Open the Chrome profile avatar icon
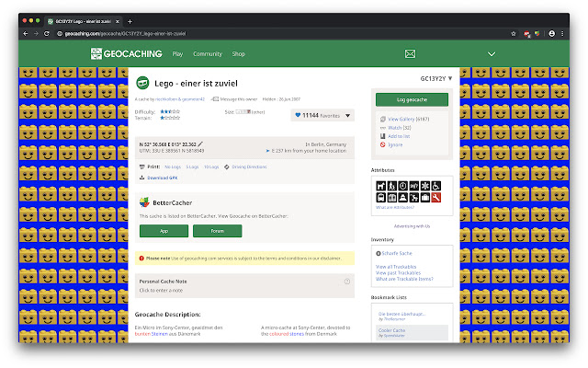This screenshot has height=368, width=588. point(551,33)
